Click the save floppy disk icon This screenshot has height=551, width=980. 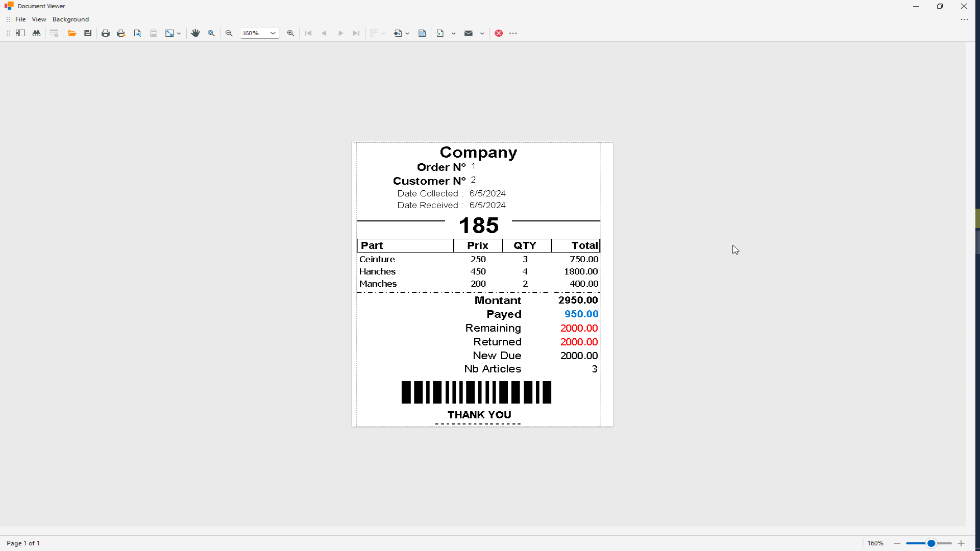[x=88, y=33]
